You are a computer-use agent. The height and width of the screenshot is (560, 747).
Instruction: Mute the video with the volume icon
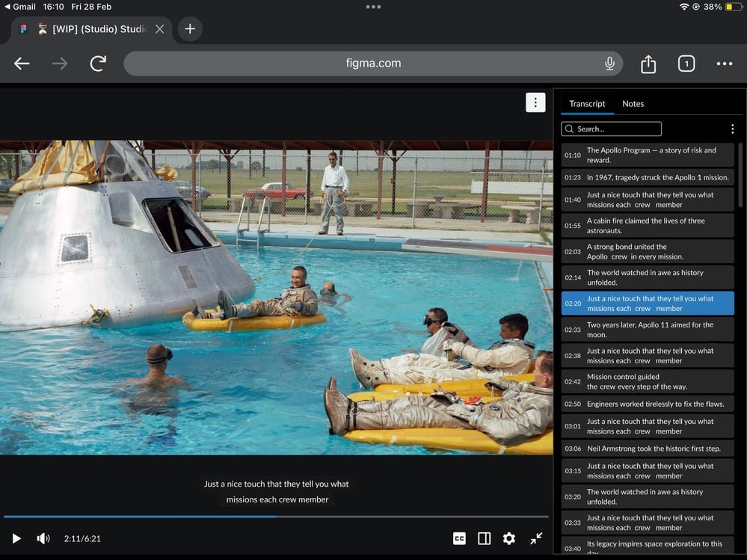click(43, 538)
